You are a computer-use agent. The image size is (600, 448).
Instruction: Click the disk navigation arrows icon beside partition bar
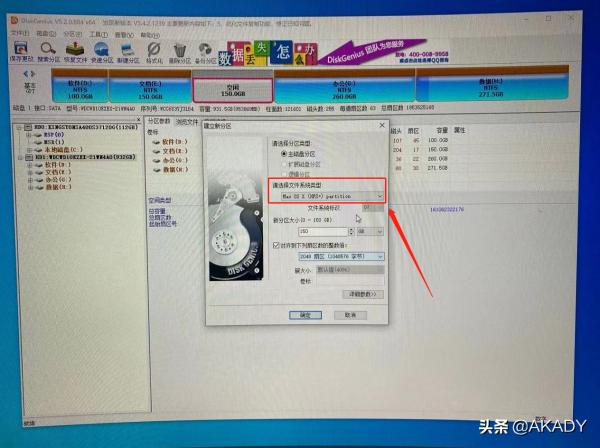(x=29, y=73)
